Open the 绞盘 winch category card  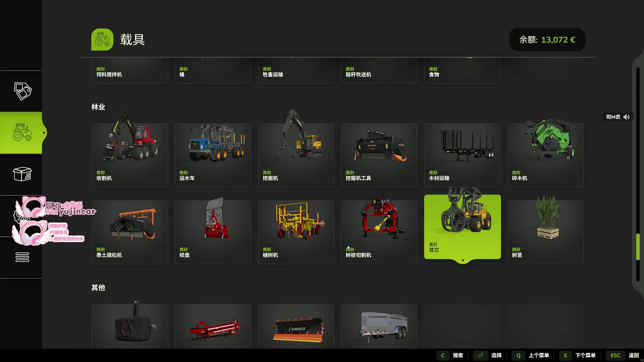coord(213,232)
